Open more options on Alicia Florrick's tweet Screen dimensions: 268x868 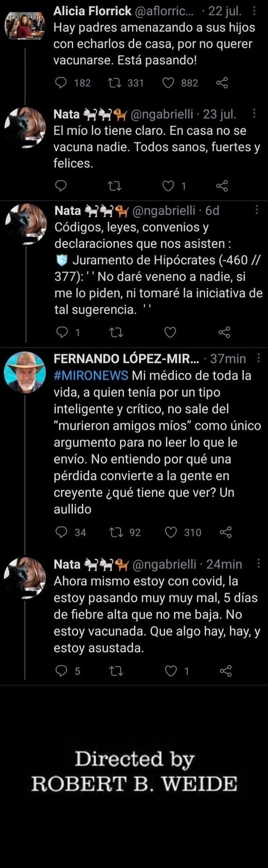(x=254, y=11)
